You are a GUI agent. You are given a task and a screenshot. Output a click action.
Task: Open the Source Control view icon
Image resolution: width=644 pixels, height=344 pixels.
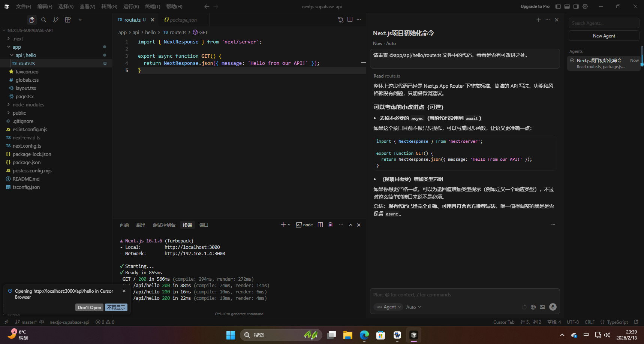coord(56,20)
